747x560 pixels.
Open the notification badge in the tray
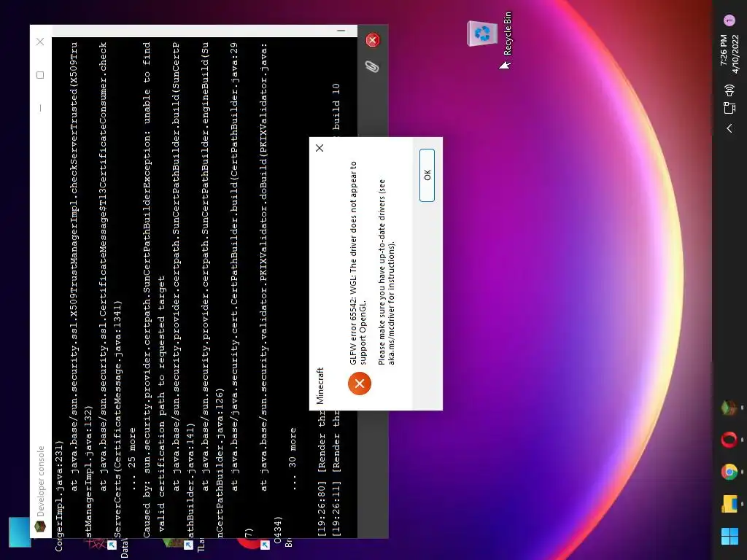tap(729, 20)
